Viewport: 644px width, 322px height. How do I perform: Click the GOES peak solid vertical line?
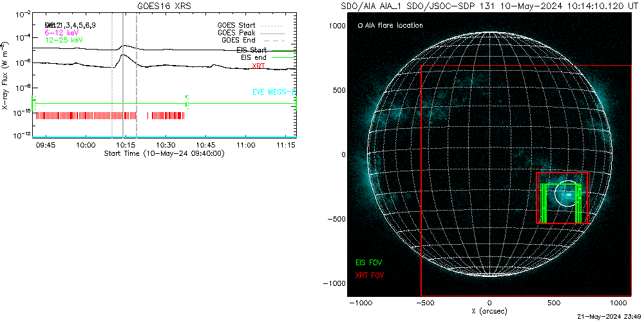123,75
